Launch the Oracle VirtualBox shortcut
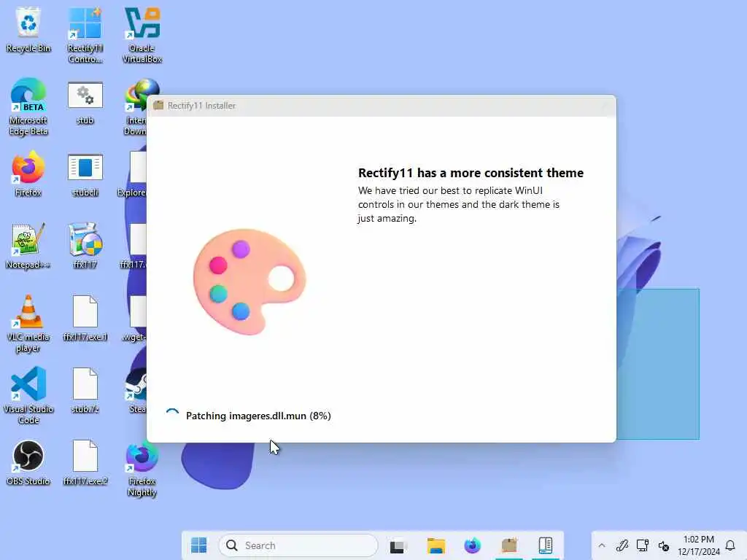Image resolution: width=747 pixels, height=560 pixels. [x=142, y=35]
